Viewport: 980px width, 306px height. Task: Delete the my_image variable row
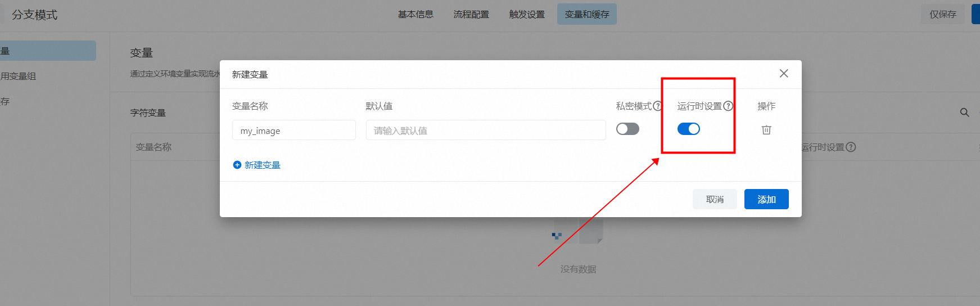click(766, 130)
